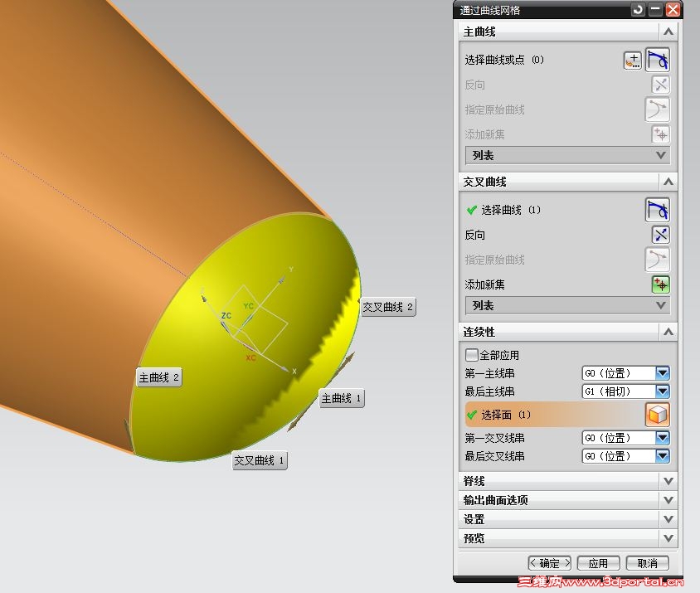Open the 最后主线串 G1 dropdown
This screenshot has height=593, width=700.
663,391
